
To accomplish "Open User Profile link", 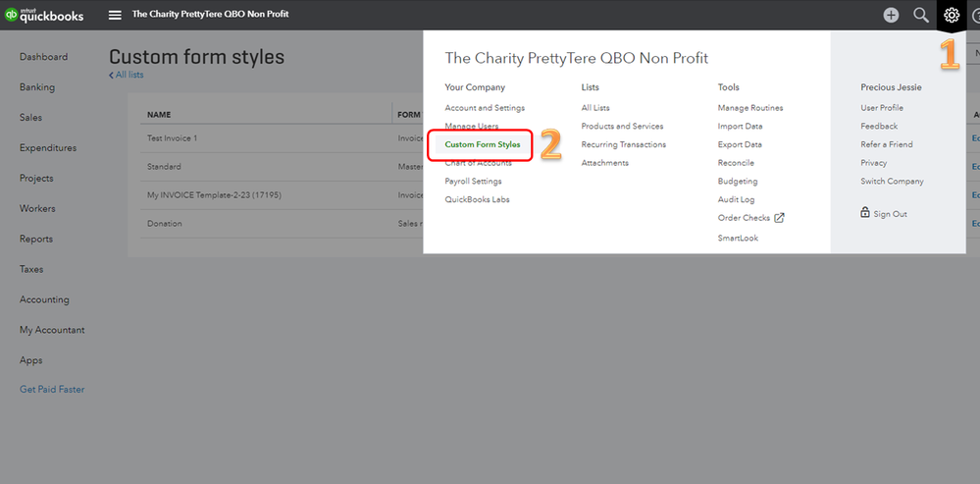I will point(882,108).
